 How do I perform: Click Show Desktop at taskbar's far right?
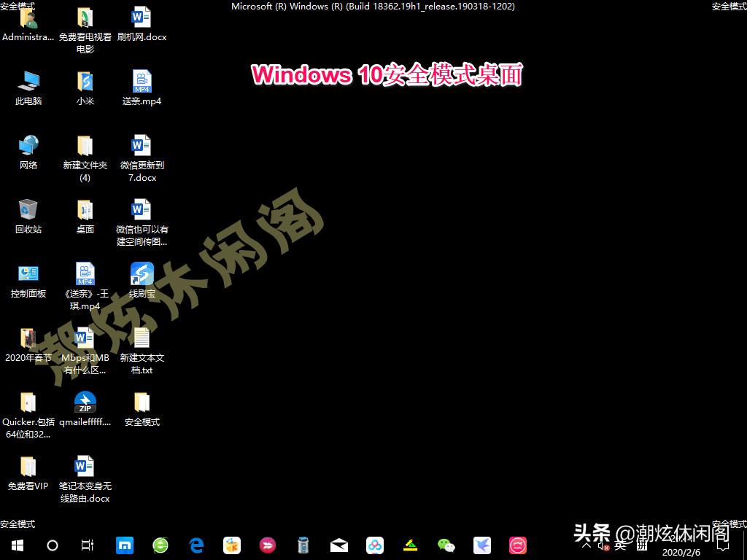[745, 547]
